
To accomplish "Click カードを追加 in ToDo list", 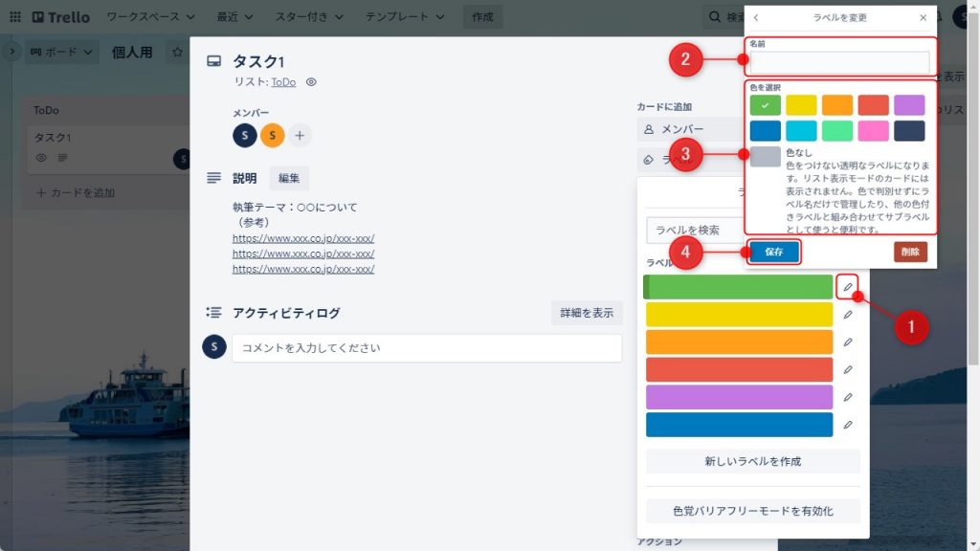I will pyautogui.click(x=76, y=193).
